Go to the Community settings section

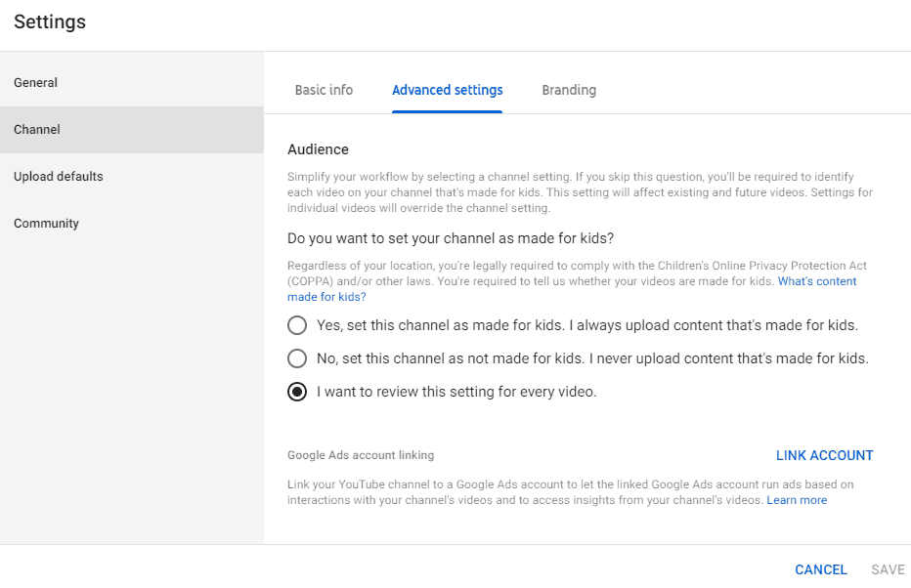click(132, 224)
